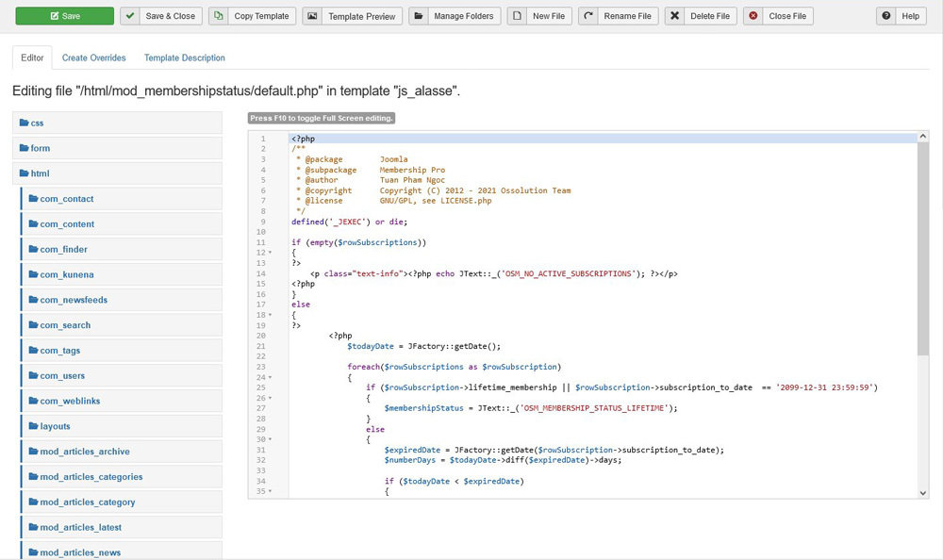Toggle fold marker on line 30
The image size is (943, 560).
coord(272,439)
